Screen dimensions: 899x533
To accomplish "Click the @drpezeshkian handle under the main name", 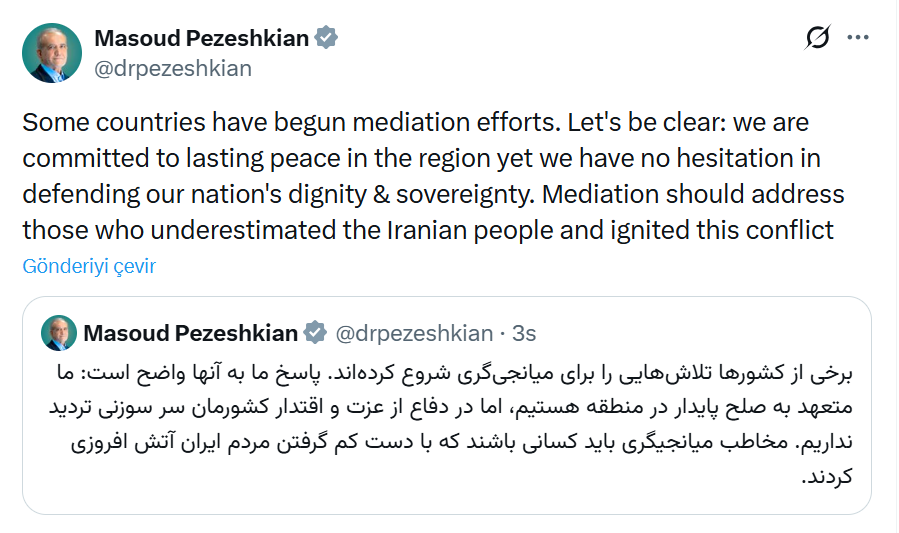I will tap(172, 68).
